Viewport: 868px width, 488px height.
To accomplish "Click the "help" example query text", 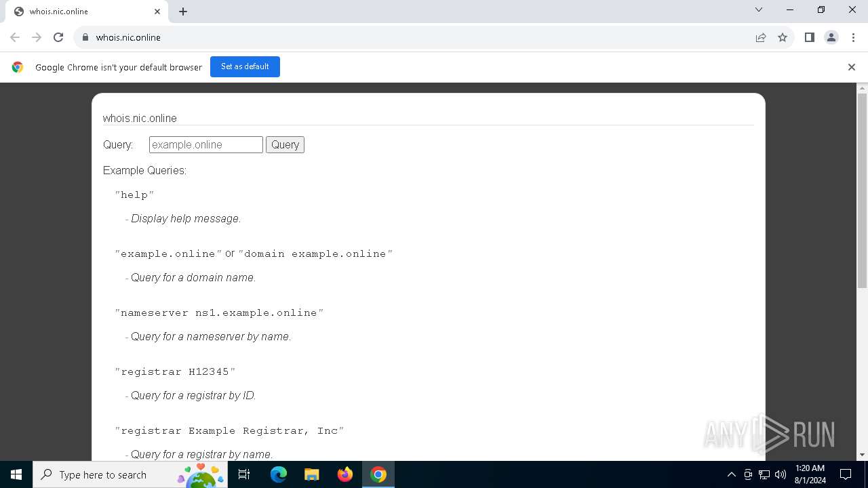I will (x=134, y=195).
